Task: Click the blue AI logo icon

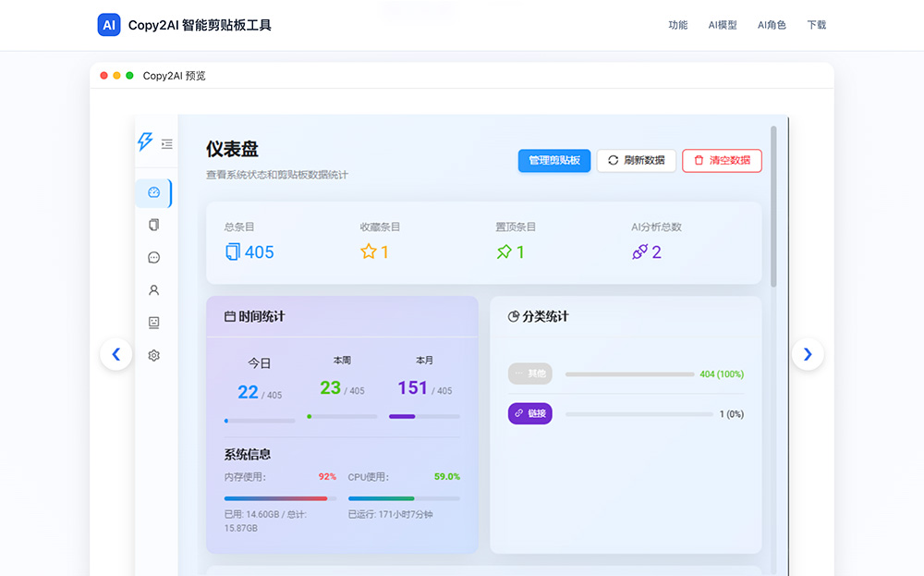Action: click(109, 25)
